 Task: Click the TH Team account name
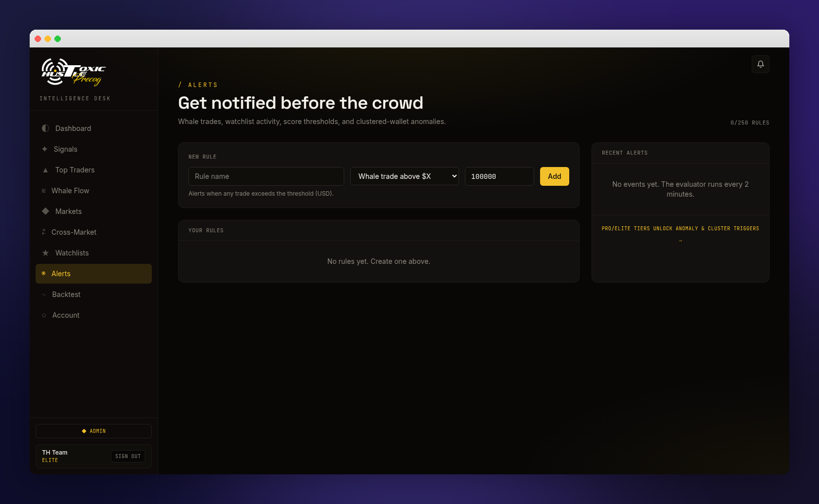coord(54,452)
